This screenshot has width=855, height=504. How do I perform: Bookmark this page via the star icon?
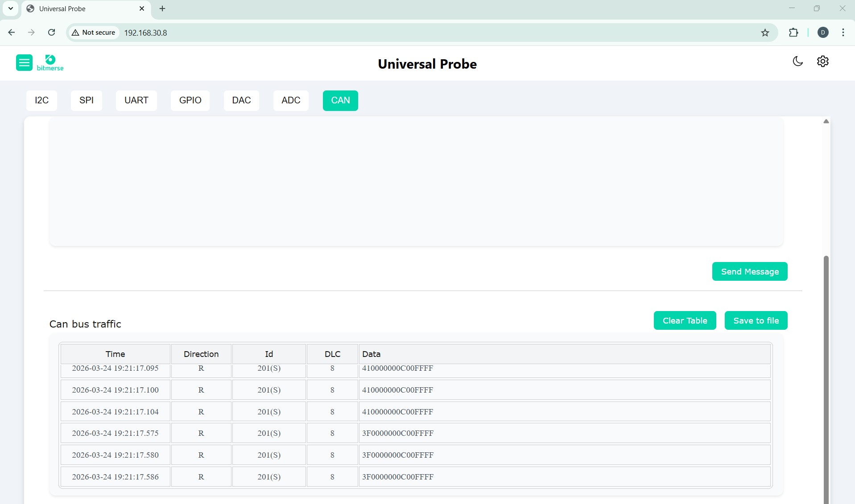[x=764, y=32]
